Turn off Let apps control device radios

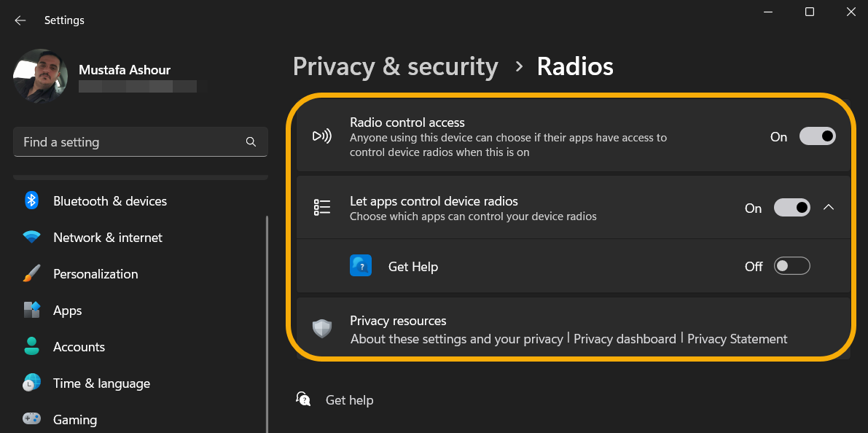pyautogui.click(x=791, y=207)
